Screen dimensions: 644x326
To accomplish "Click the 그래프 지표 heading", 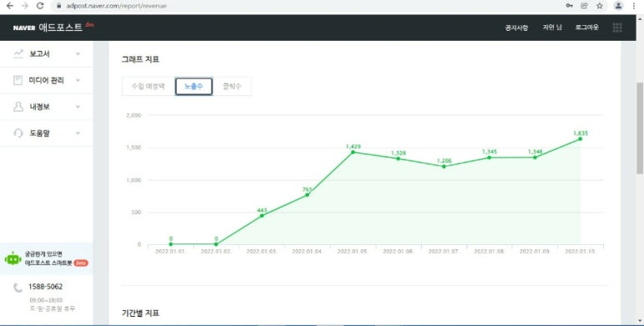I will 141,59.
